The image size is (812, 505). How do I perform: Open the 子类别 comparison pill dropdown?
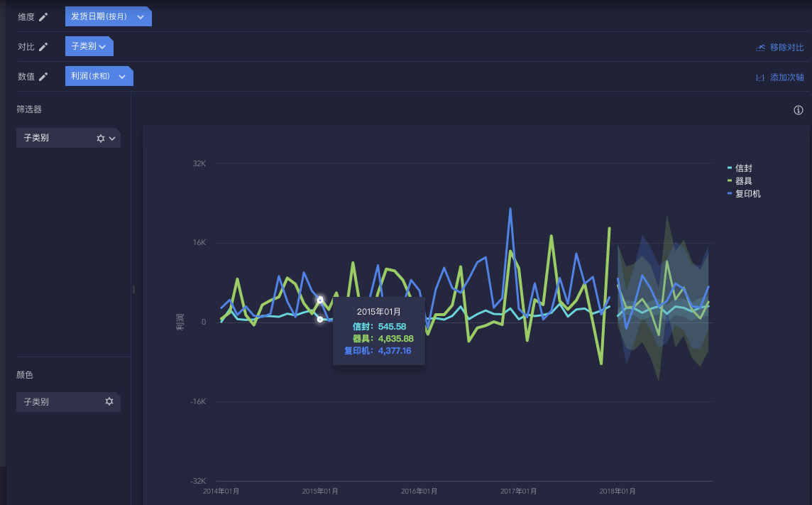102,47
